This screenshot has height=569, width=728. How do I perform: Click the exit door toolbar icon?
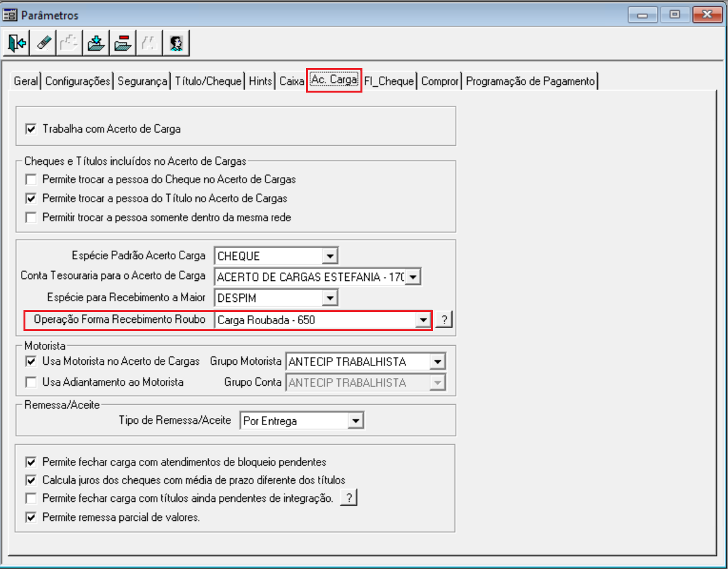(x=17, y=43)
